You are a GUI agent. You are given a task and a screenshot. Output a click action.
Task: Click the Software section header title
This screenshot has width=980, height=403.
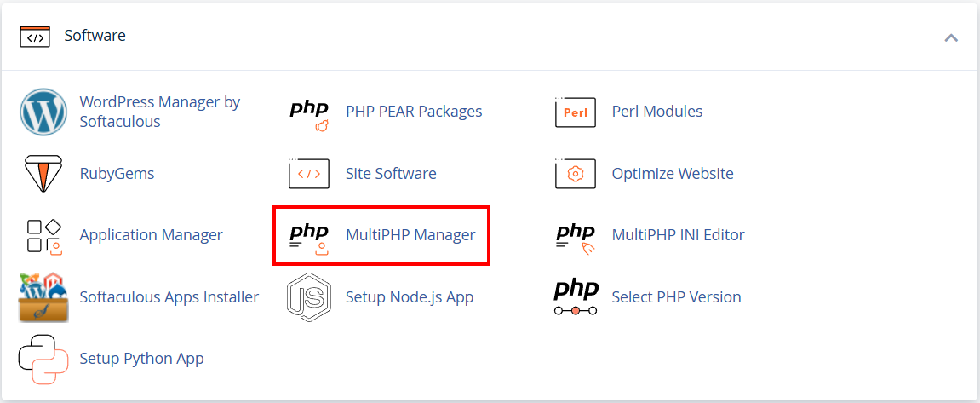coord(95,36)
